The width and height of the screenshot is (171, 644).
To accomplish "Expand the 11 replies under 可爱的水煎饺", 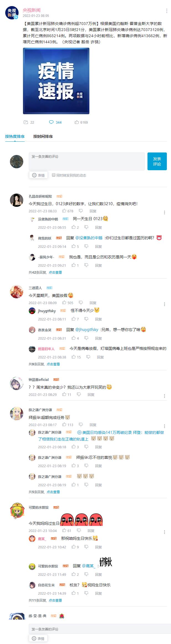I will [x=55, y=600].
